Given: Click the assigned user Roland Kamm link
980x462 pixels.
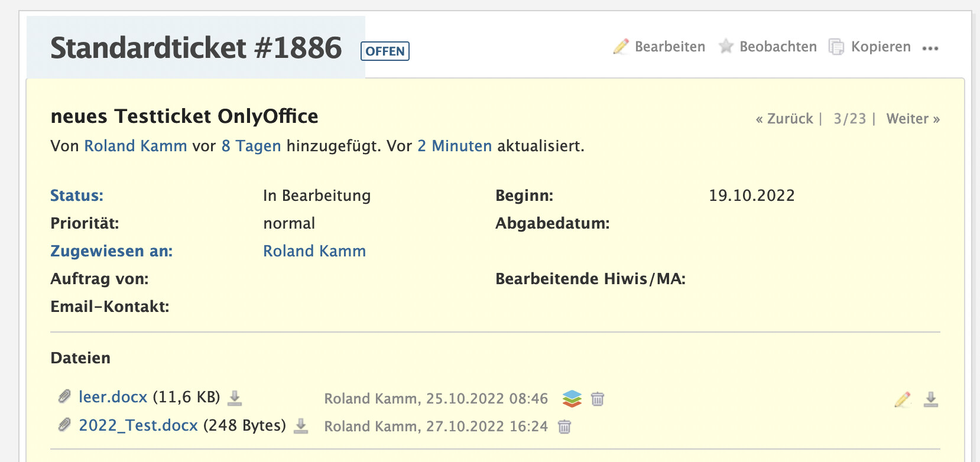Looking at the screenshot, I should pyautogui.click(x=314, y=251).
